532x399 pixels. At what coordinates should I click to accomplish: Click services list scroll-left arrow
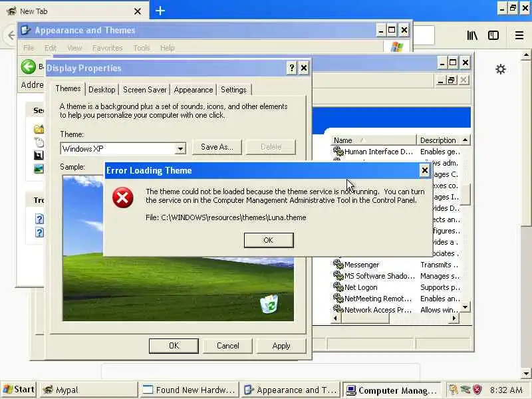click(x=336, y=319)
